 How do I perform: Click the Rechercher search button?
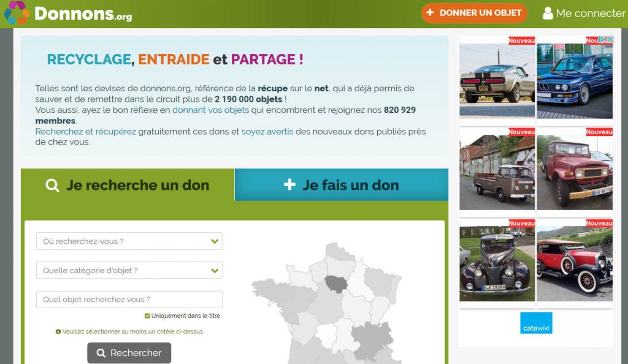(129, 353)
